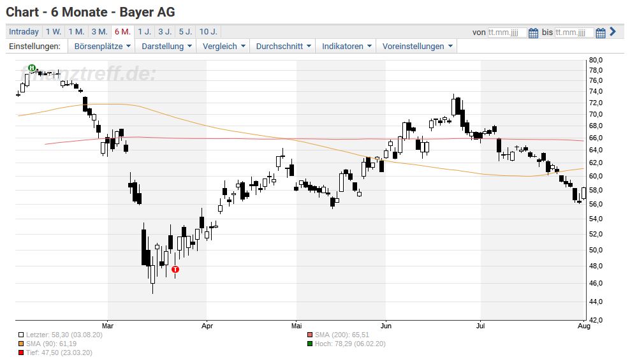Click 'Letzter: 58,30 (03.08.20)' legend text
Viewport: 630px width, 364px height.
click(64, 335)
